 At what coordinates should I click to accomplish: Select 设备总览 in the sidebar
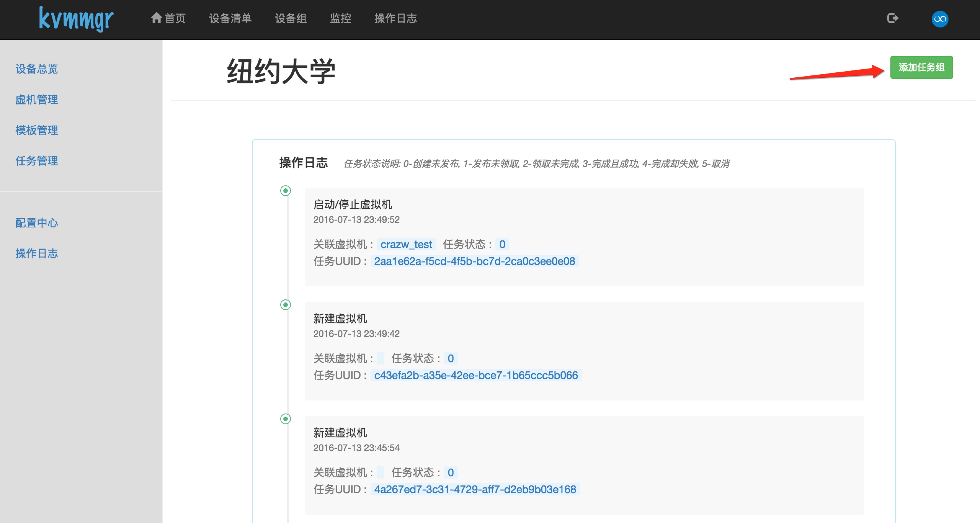tap(37, 69)
